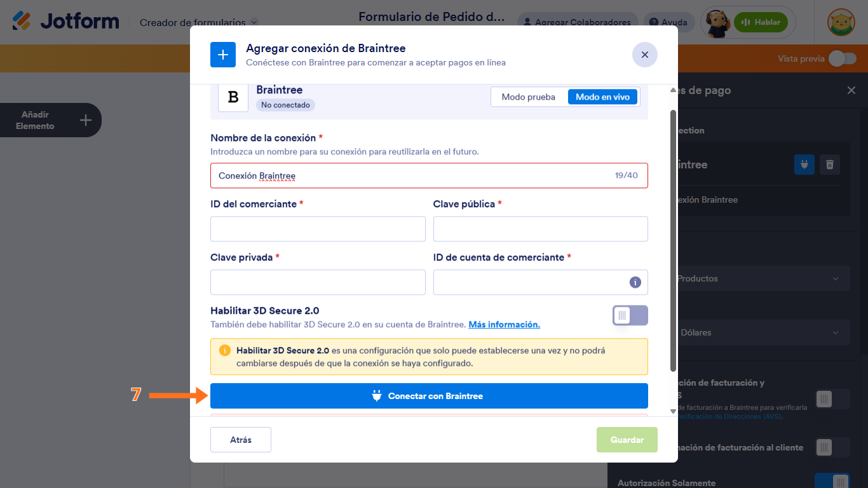Click the Braintree B logo
Screen dimensions: 868x488
(233, 97)
